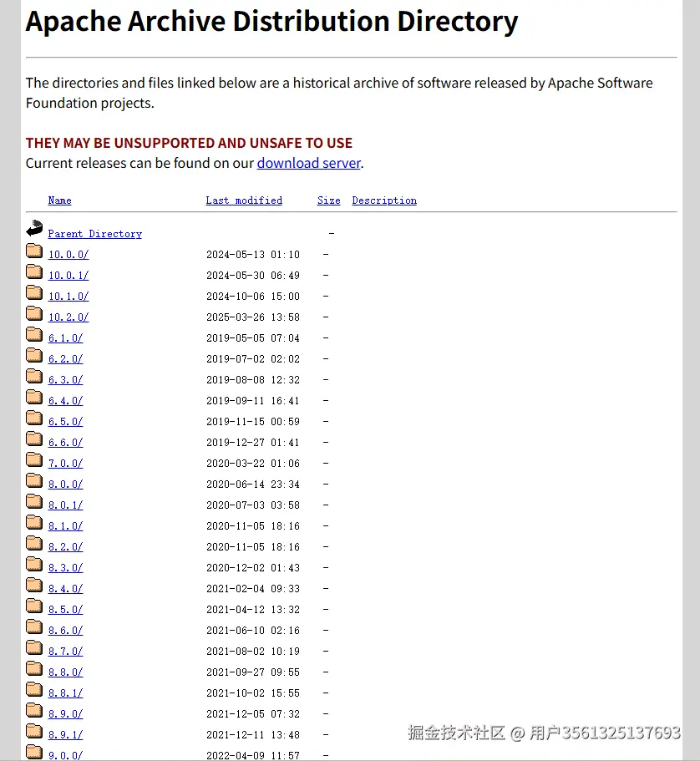
Task: Click the folder icon beside 10.0.0/
Action: [x=34, y=251]
